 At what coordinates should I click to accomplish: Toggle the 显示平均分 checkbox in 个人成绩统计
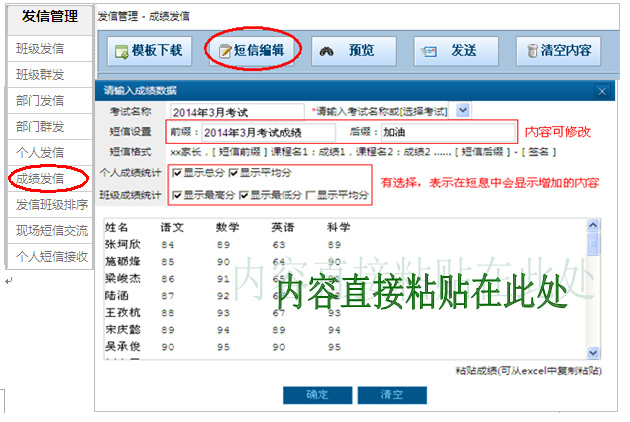coord(234,172)
